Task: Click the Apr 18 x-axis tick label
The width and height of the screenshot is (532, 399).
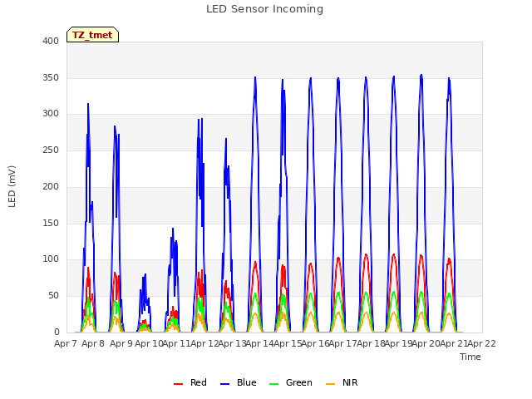Action: pos(371,343)
